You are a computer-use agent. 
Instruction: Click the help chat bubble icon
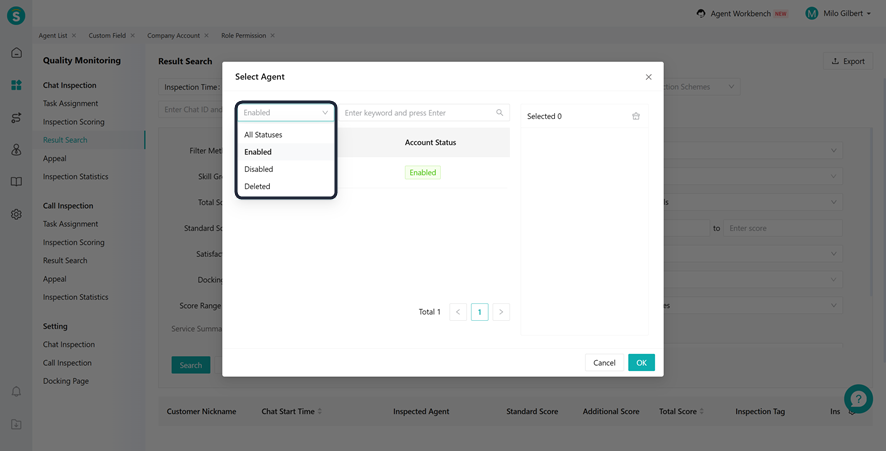pos(858,398)
